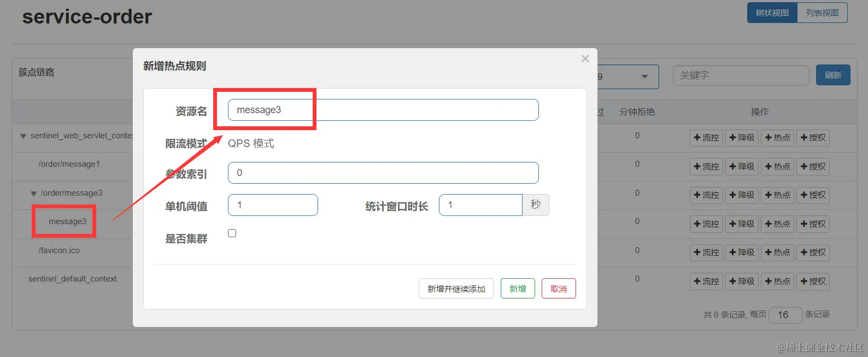Click 热点 in the sentinel_web_servlet_context row
This screenshot has height=357, width=868.
click(x=777, y=138)
